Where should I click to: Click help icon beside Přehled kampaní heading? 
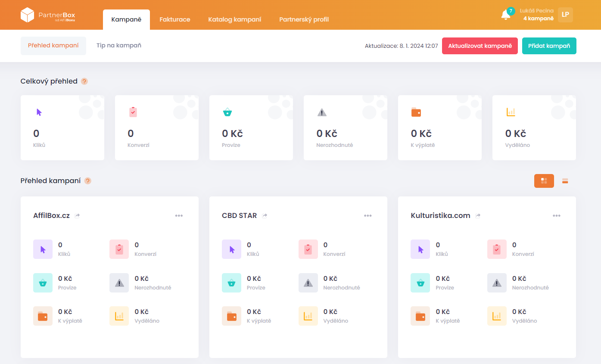click(x=88, y=181)
